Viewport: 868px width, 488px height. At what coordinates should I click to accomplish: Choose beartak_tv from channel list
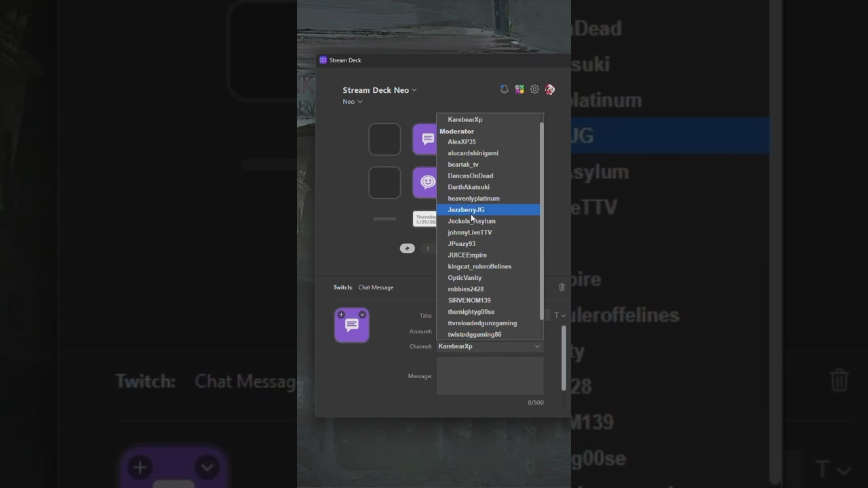[x=488, y=165]
